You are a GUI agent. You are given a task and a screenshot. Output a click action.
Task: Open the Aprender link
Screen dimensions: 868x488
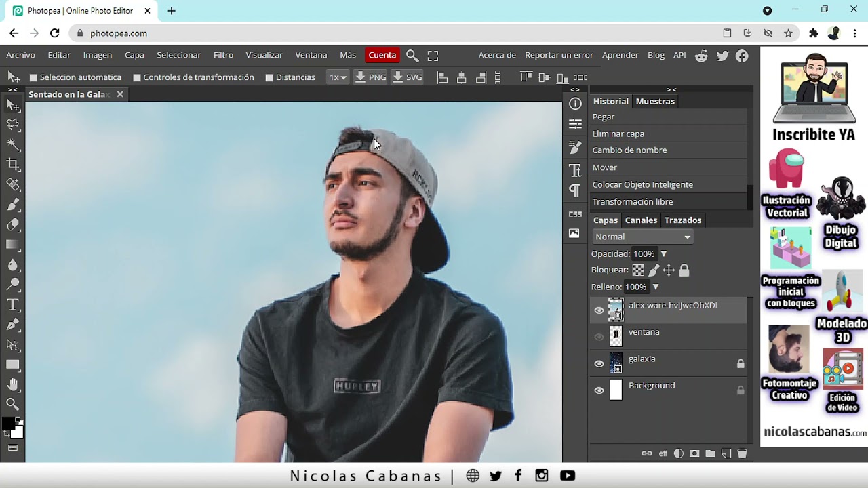620,55
